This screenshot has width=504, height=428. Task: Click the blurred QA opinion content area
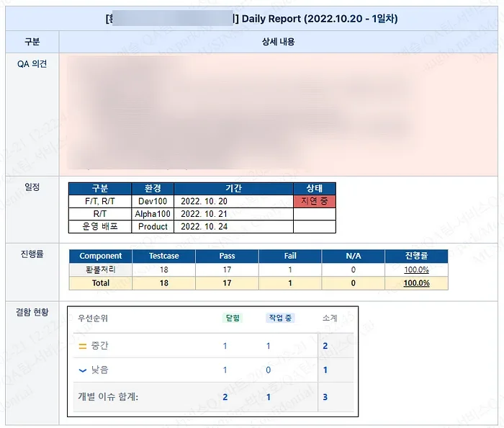(278, 115)
